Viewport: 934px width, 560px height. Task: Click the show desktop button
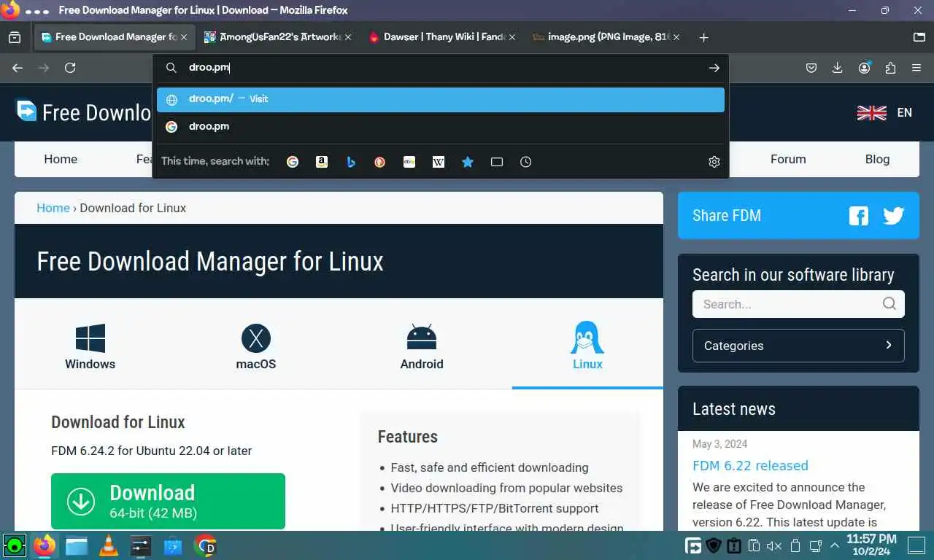click(x=916, y=545)
